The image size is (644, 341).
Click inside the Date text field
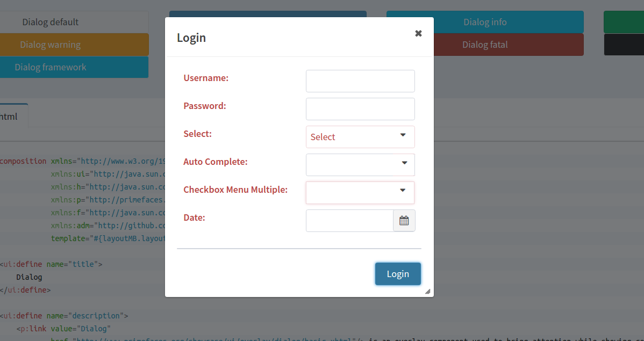coord(349,220)
